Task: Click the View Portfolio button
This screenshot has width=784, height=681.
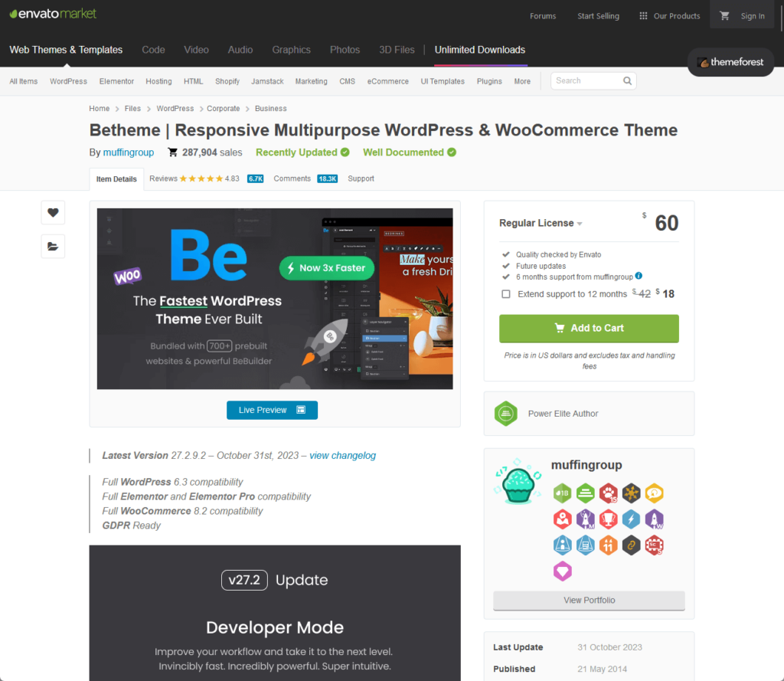Action: [x=589, y=601]
